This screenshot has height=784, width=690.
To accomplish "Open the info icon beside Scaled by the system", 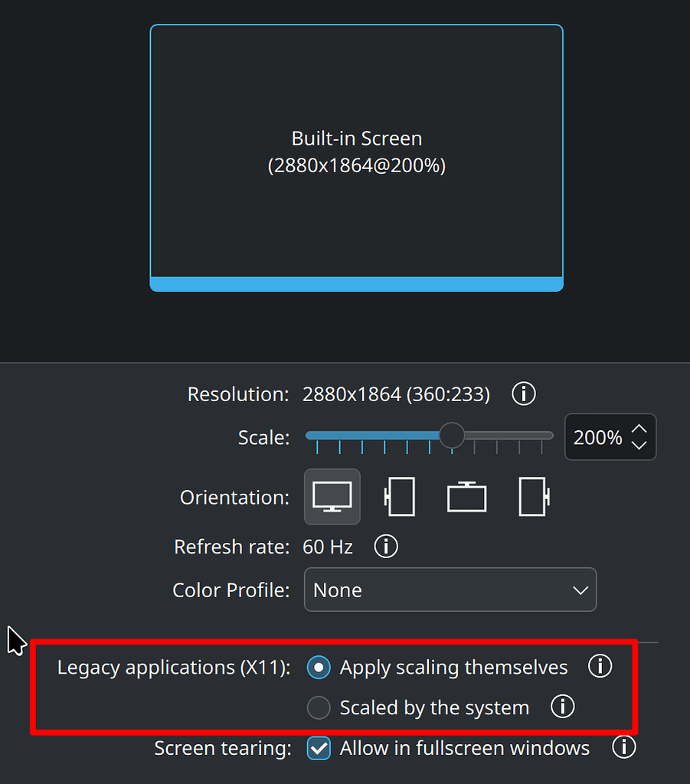I will click(563, 707).
